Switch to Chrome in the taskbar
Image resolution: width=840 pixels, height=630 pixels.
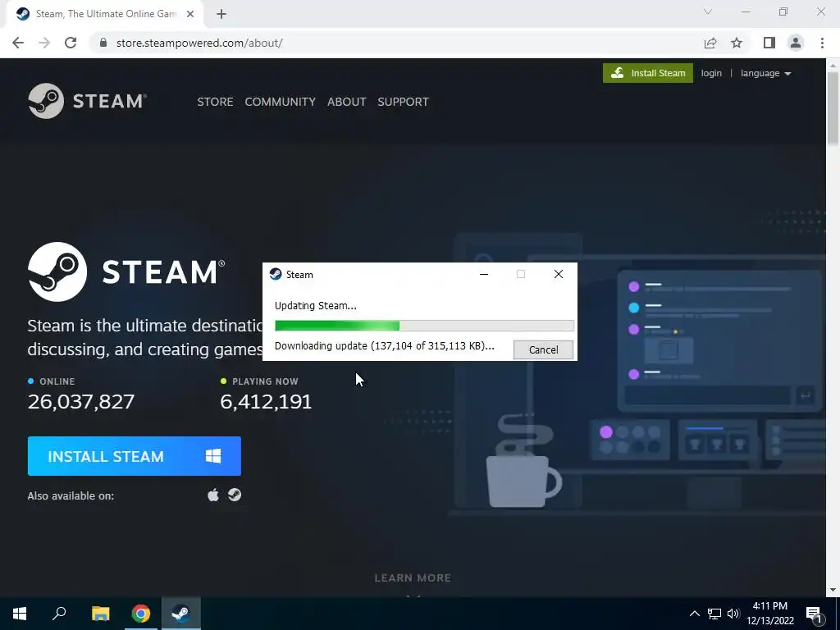coord(141,614)
